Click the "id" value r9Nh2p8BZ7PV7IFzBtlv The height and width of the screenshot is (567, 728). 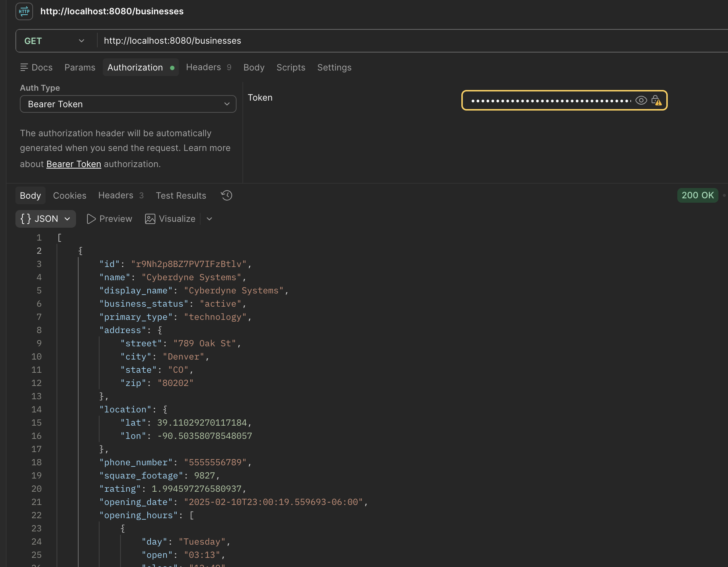pyautogui.click(x=189, y=264)
